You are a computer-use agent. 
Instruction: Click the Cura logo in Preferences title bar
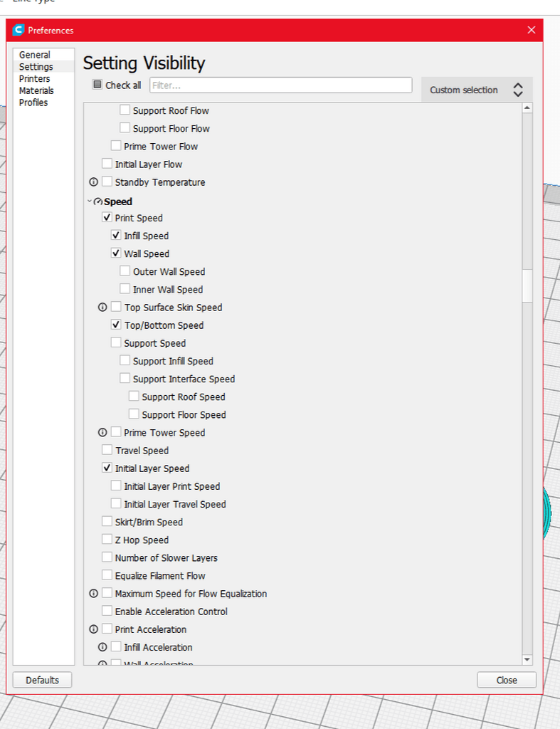click(x=18, y=30)
